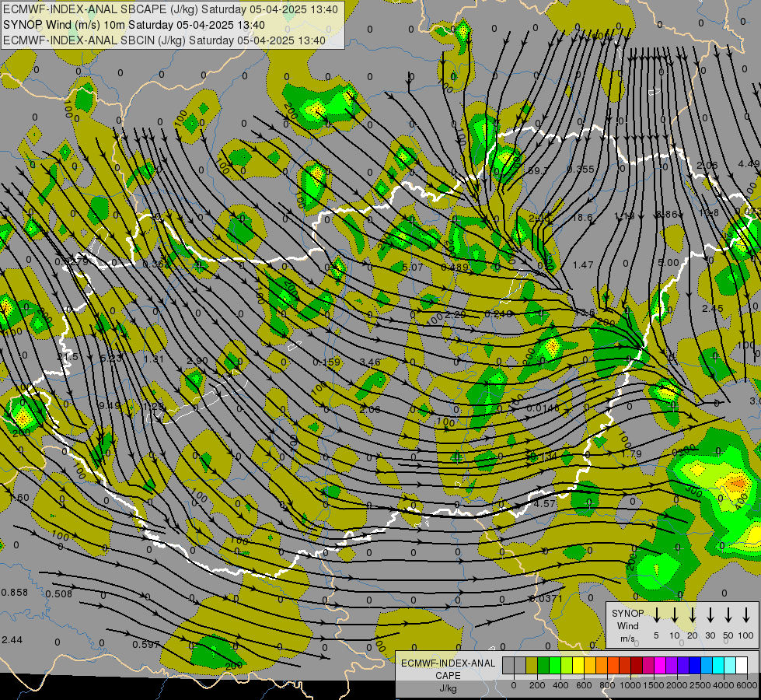Image resolution: width=761 pixels, height=700 pixels.
Task: Click the map value 5.23
Action: 110,358
